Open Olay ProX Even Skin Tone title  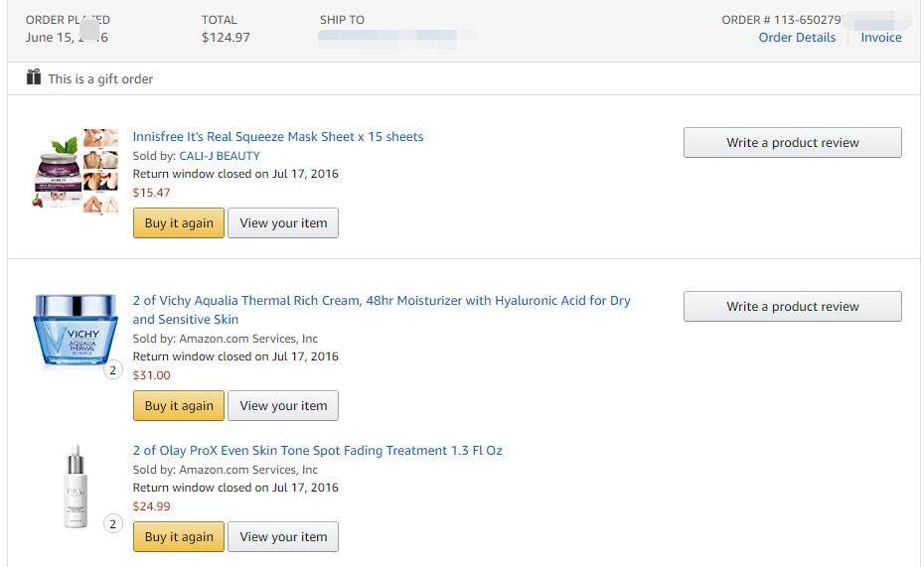point(318,451)
